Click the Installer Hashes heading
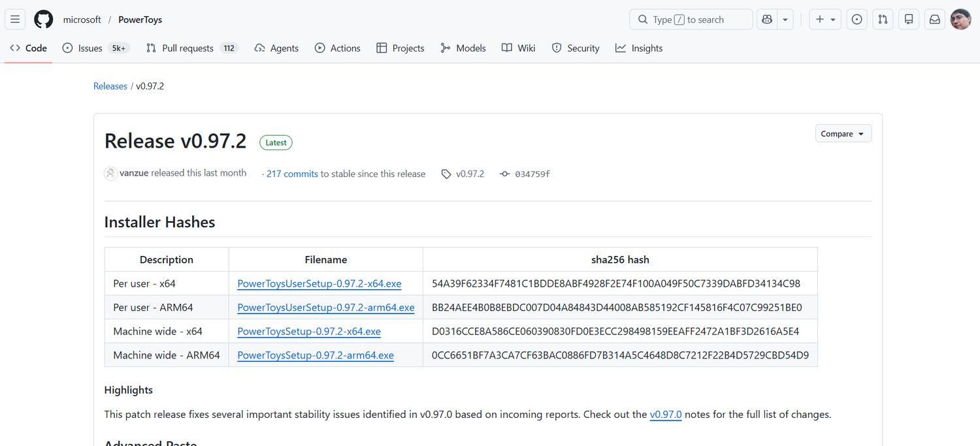980x446 pixels. (159, 222)
